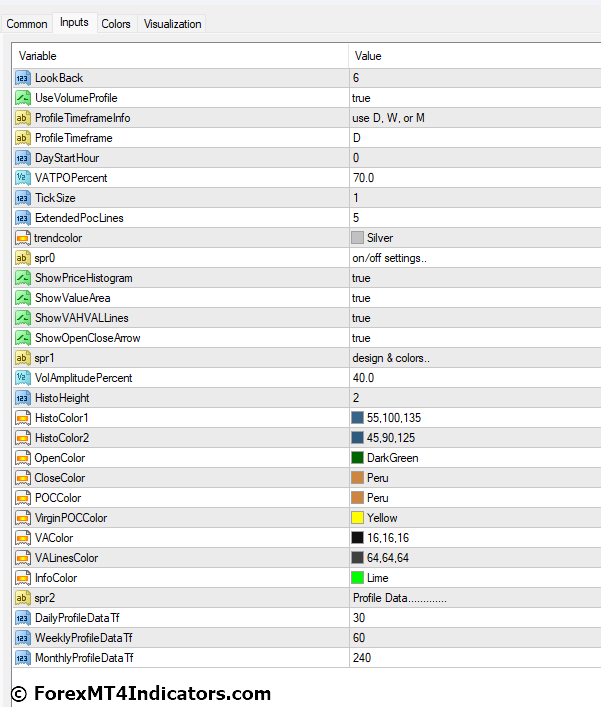Select the DayStartHour value field
This screenshot has width=601, height=707.
click(x=470, y=158)
